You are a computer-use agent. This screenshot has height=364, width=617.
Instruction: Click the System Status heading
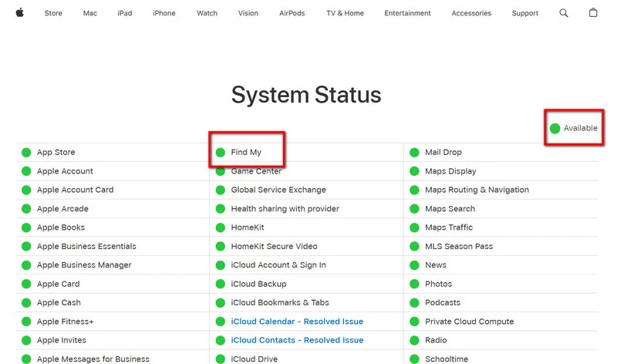pyautogui.click(x=306, y=95)
